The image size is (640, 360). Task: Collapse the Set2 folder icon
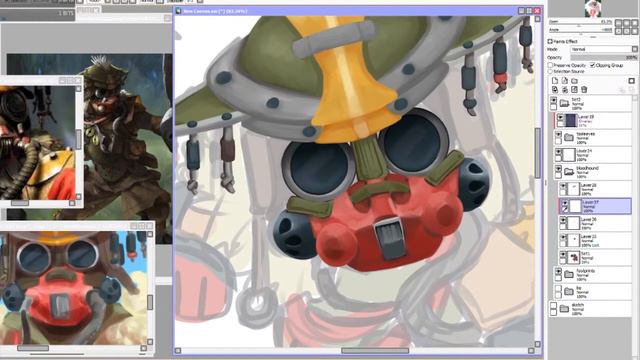pyautogui.click(x=564, y=104)
